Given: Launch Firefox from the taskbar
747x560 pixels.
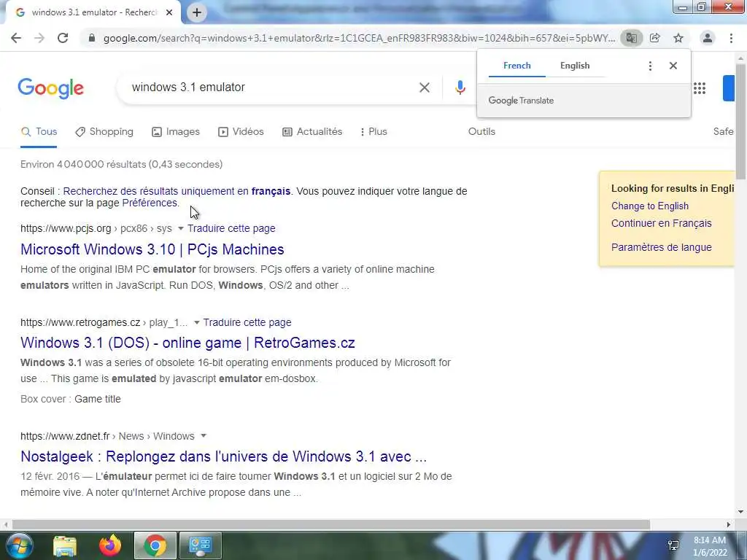Looking at the screenshot, I should tap(110, 545).
